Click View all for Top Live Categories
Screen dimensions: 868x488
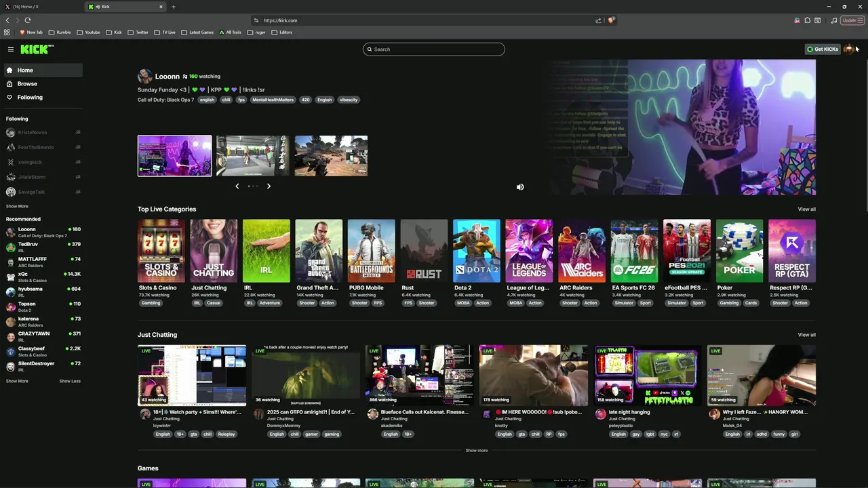click(806, 209)
